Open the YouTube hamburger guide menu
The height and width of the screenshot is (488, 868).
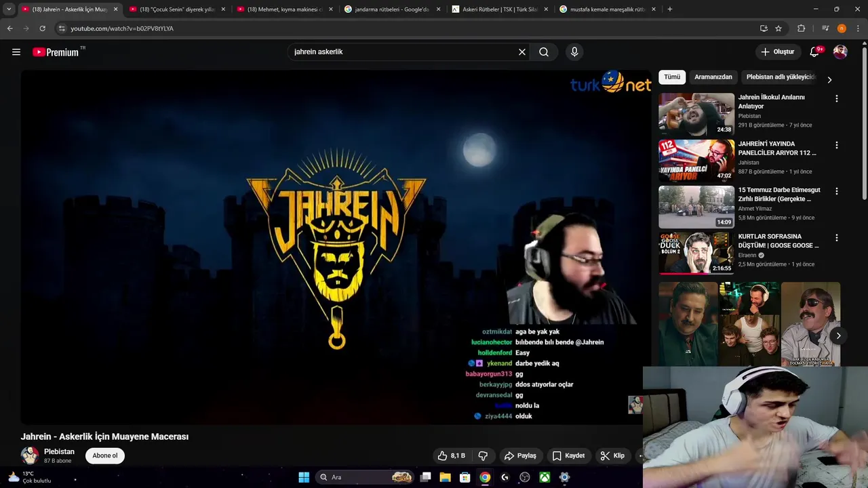click(x=16, y=52)
